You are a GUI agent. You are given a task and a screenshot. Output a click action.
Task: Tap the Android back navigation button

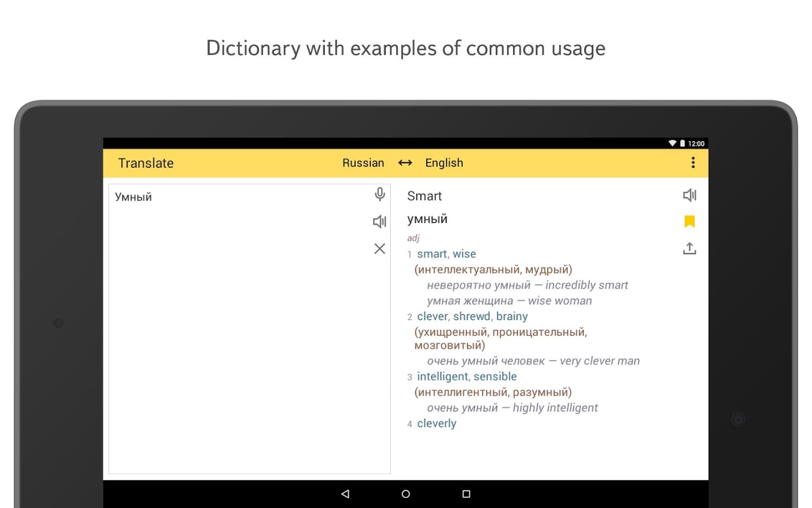tap(345, 494)
